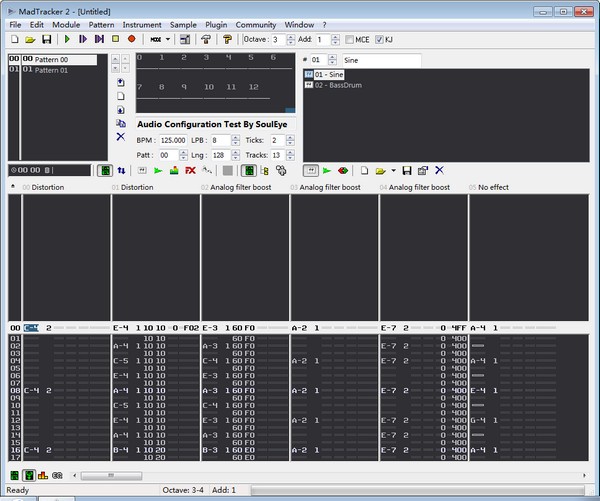This screenshot has width=600, height=501.
Task: Open the Plugin menu
Action: pos(216,24)
